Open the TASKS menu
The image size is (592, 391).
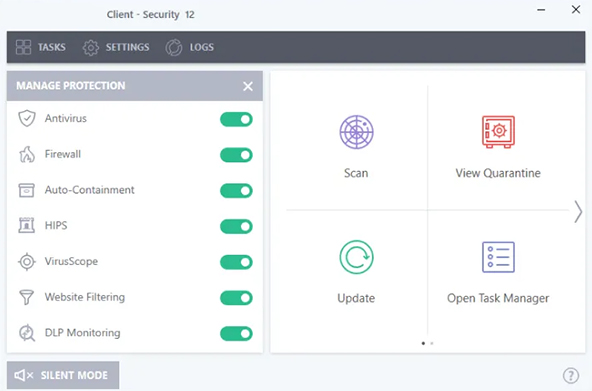pos(41,47)
